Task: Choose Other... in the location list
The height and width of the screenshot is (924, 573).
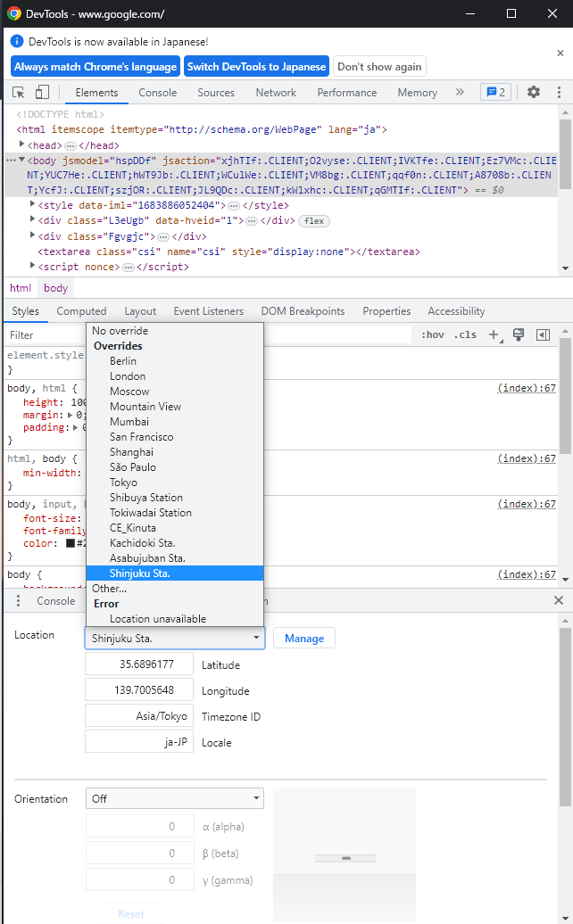Action: click(x=175, y=588)
